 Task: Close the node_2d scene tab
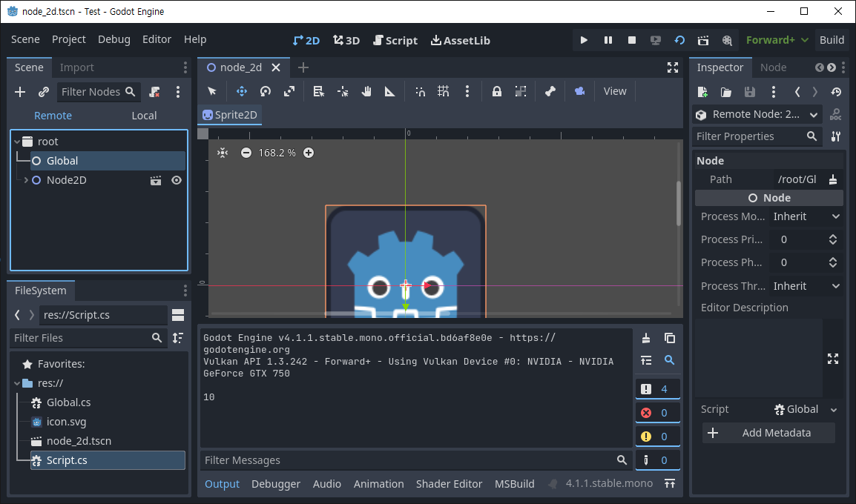pyautogui.click(x=276, y=67)
